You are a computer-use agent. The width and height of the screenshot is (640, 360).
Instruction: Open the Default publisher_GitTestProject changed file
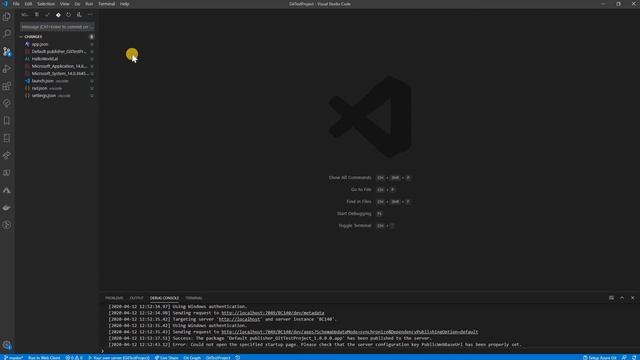[59, 51]
